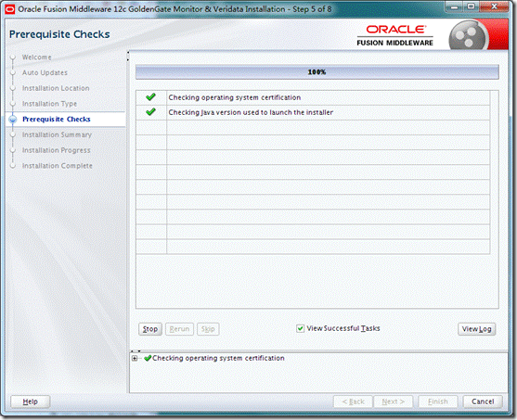This screenshot has height=420, width=517.
Task: Cancel the installation
Action: tap(483, 401)
